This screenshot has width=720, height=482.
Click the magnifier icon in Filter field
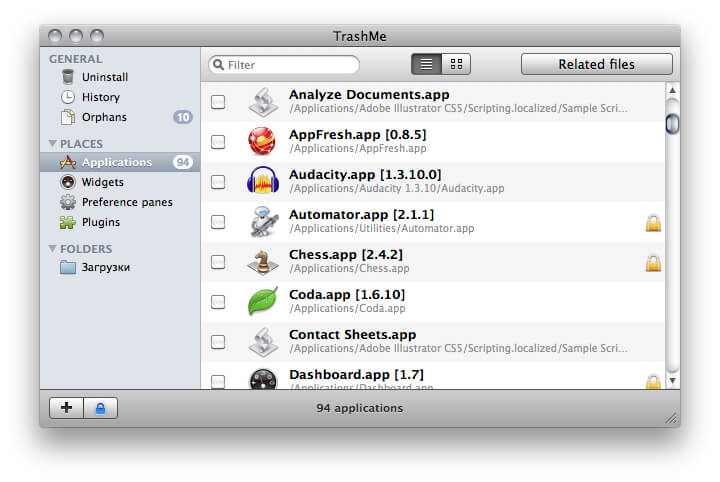pos(219,64)
